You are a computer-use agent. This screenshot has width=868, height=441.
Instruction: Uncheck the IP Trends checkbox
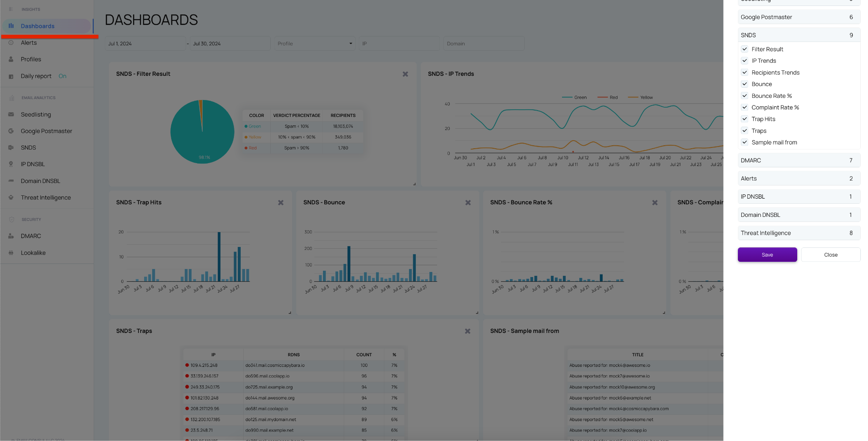(x=744, y=61)
